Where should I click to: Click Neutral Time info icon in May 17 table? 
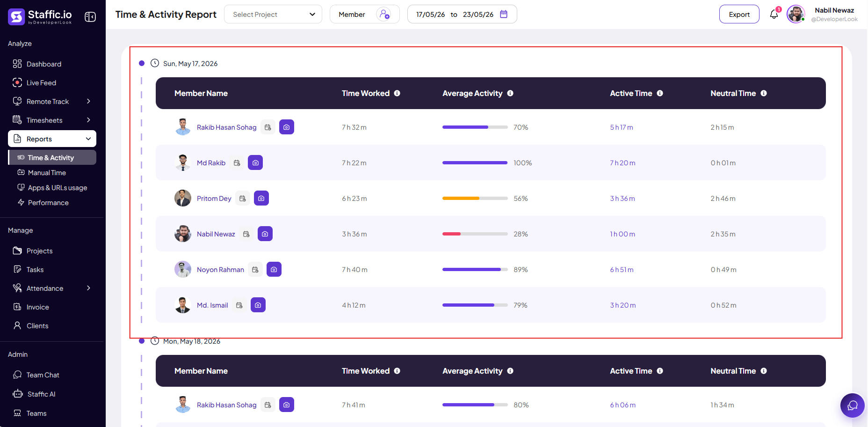click(x=764, y=93)
